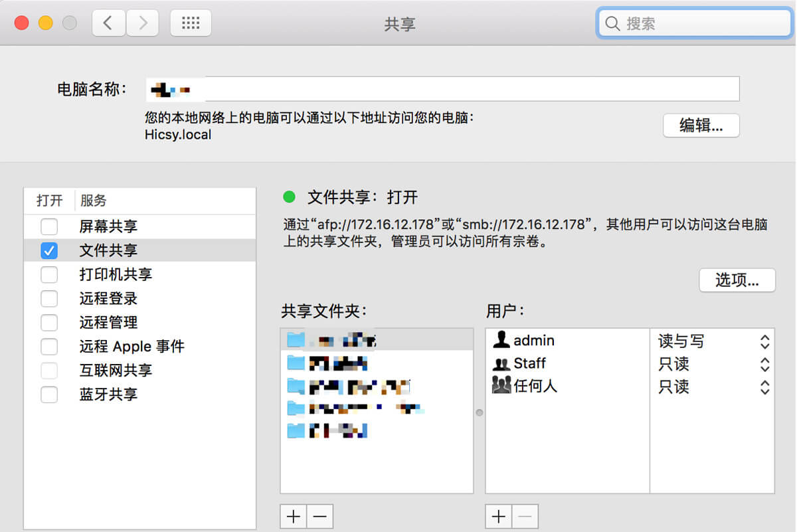Image resolution: width=797 pixels, height=532 pixels.
Task: Select 打印机共享 service in list
Action: (116, 274)
